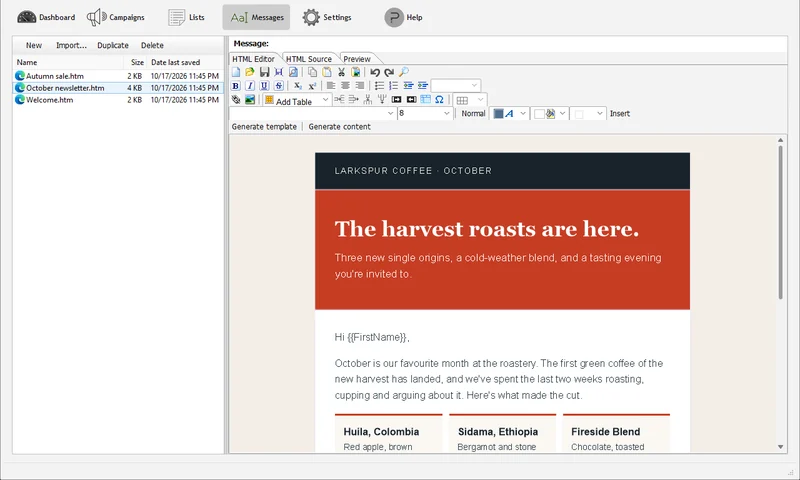Toggle center text alignment
This screenshot has width=800, height=480.
point(345,86)
